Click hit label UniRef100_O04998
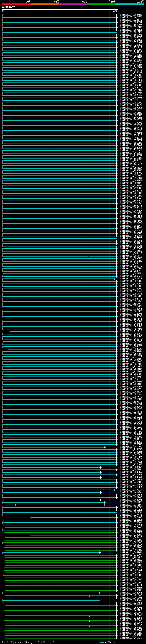This screenshot has width=146, height=644. 131,52
